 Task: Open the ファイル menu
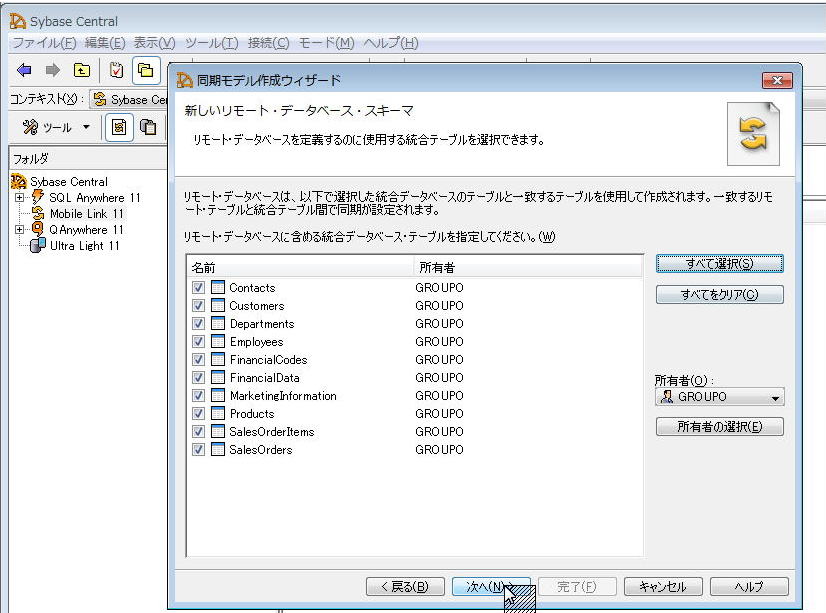pyautogui.click(x=44, y=43)
